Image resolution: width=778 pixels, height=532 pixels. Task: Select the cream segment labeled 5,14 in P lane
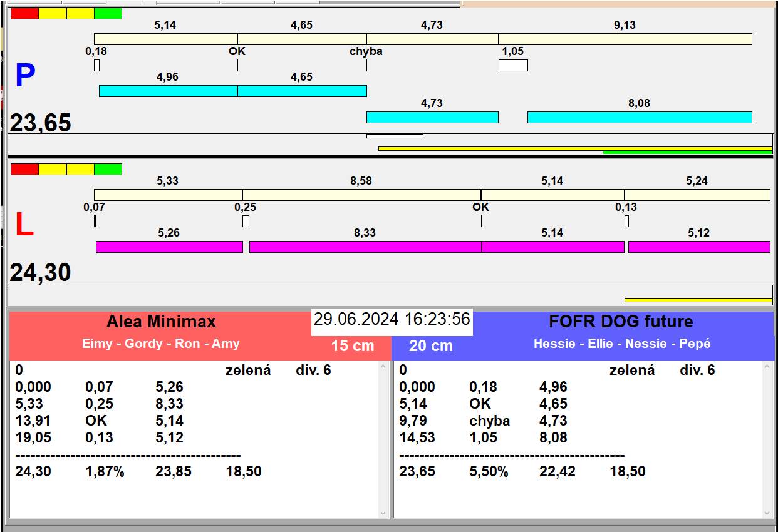point(165,39)
